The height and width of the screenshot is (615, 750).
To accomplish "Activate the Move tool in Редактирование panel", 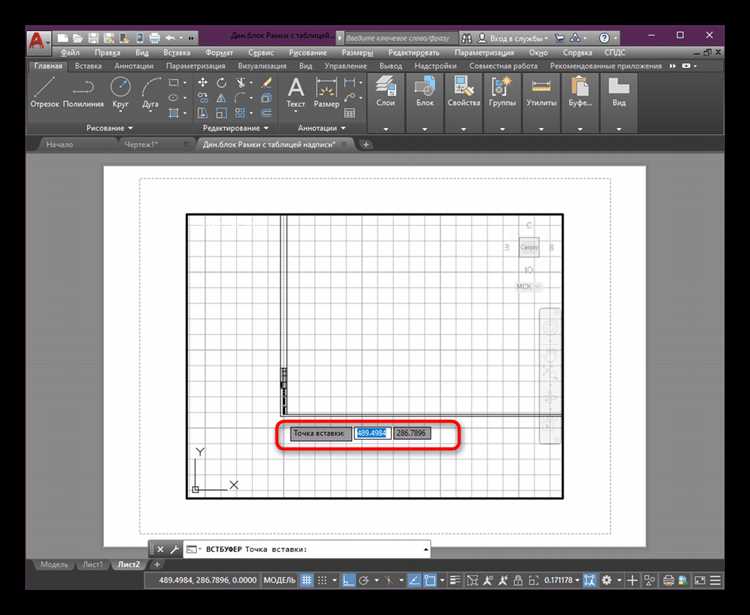I will (202, 83).
